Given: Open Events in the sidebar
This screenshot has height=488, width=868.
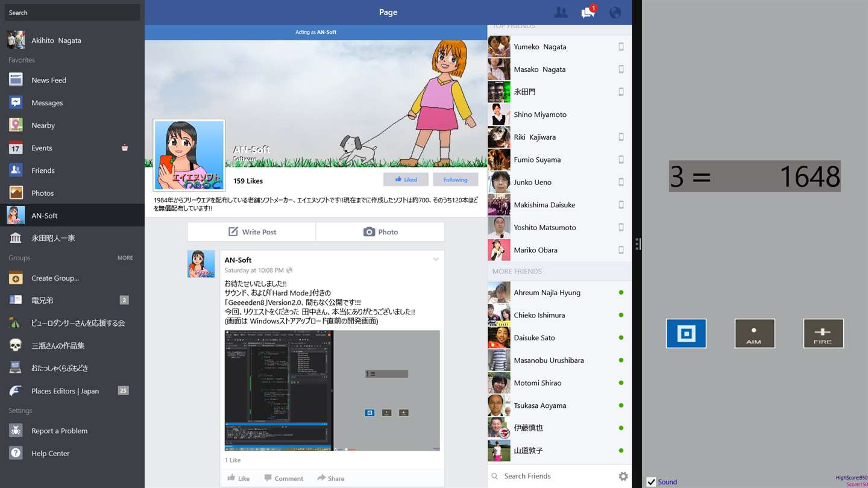Looking at the screenshot, I should 72,148.
